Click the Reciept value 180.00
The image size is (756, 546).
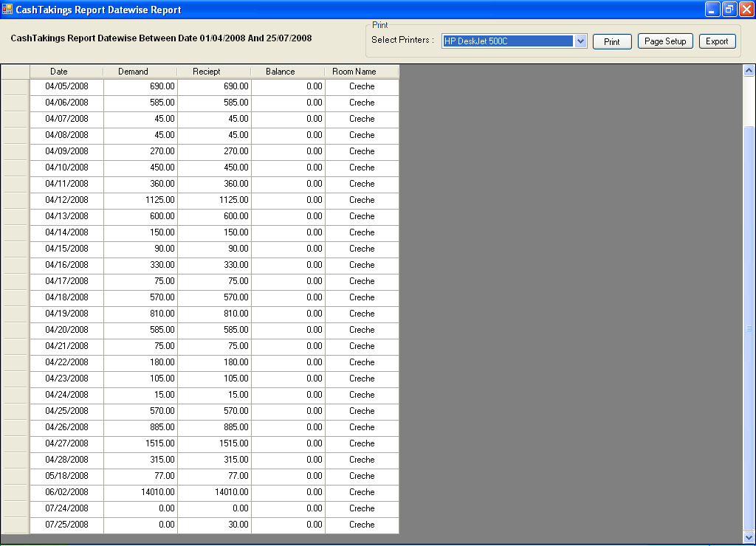(x=214, y=362)
